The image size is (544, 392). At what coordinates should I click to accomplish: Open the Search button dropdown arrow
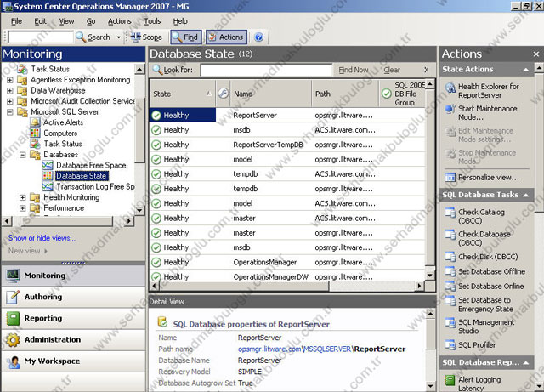click(x=118, y=37)
